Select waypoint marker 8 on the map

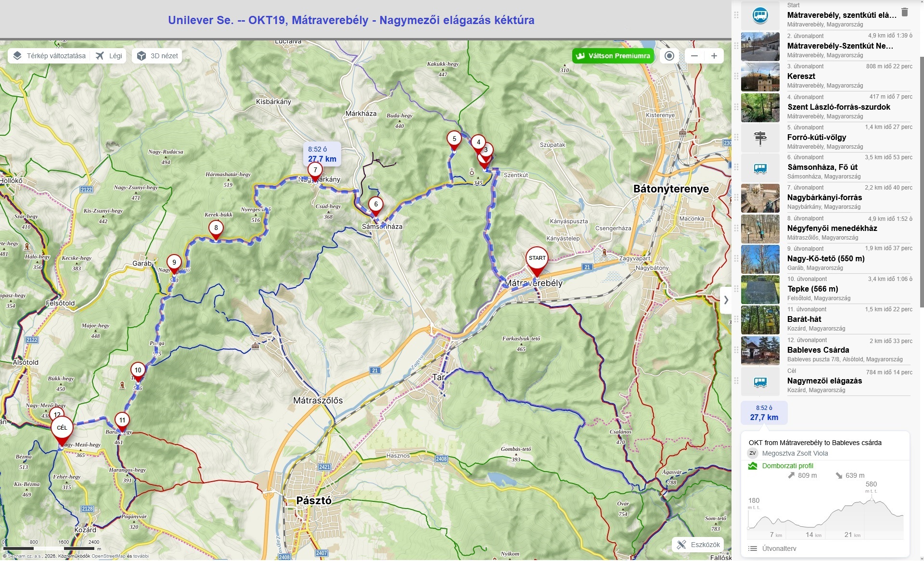pyautogui.click(x=216, y=229)
